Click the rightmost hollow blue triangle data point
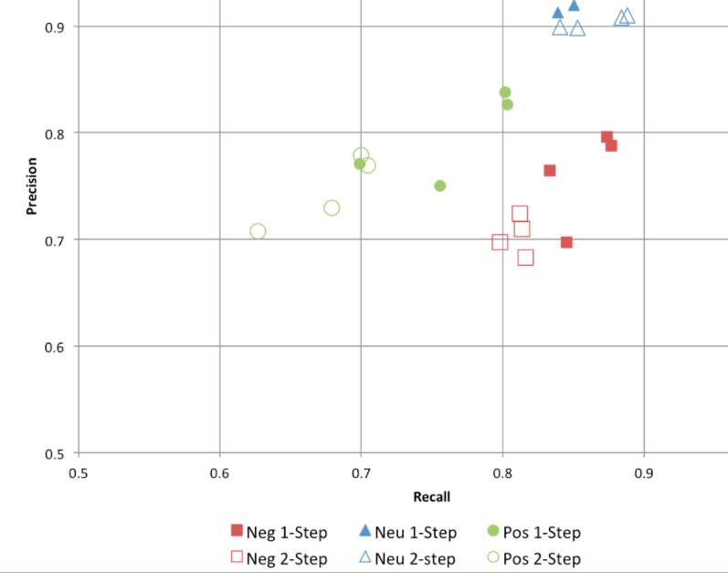This screenshot has width=728, height=573. click(x=628, y=16)
